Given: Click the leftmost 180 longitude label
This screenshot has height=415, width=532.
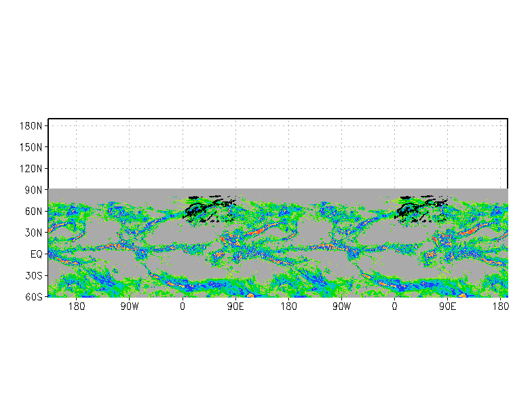Looking at the screenshot, I should tap(76, 307).
